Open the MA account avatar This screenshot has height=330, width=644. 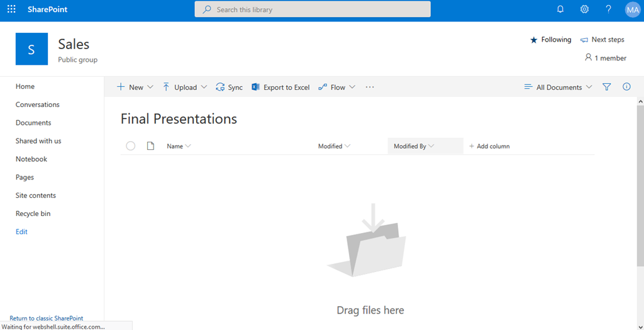[632, 9]
